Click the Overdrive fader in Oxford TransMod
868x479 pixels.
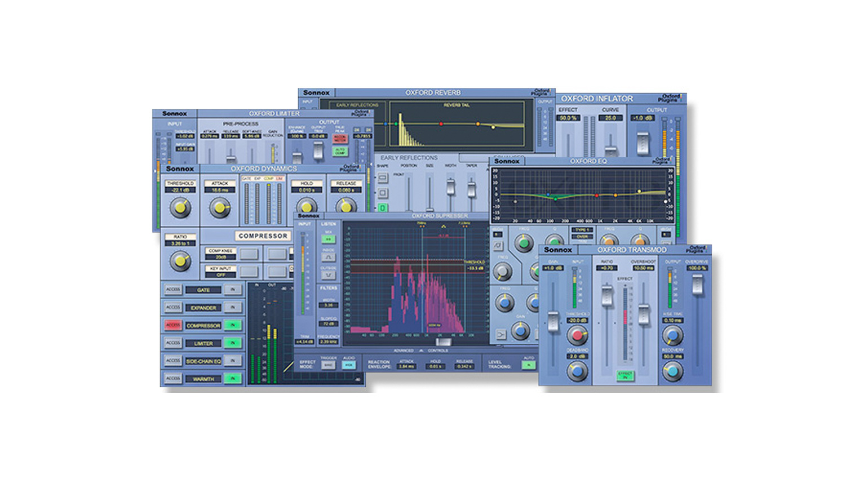(697, 285)
